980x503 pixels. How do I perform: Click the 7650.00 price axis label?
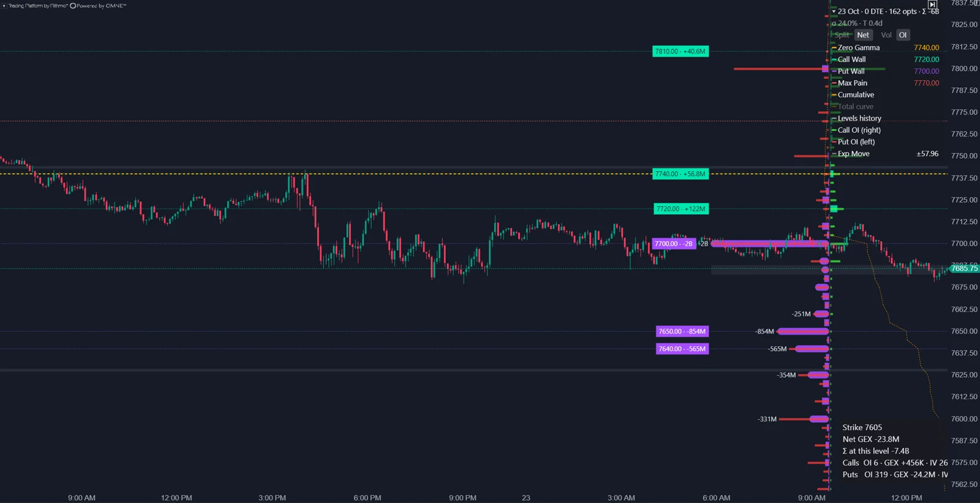tap(964, 331)
